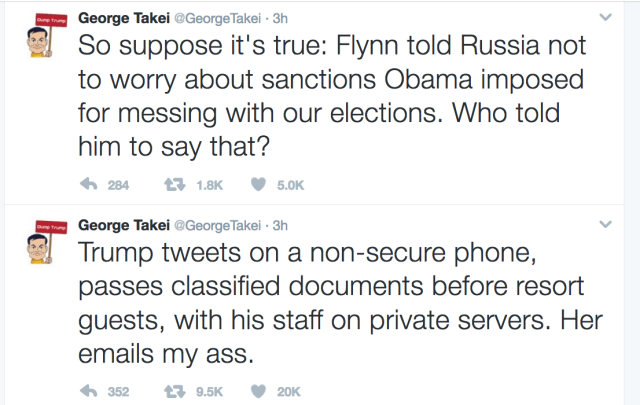Like the tweet about Flynn and Russia

tap(256, 183)
